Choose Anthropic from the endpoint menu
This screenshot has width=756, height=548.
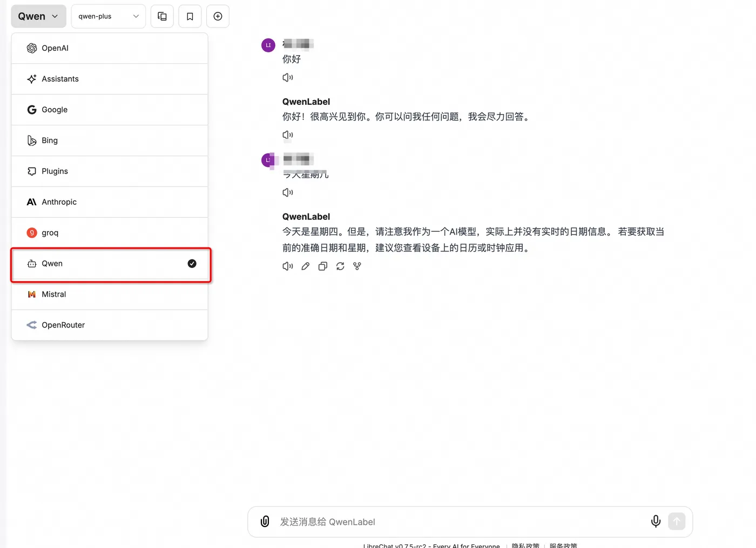click(x=110, y=202)
